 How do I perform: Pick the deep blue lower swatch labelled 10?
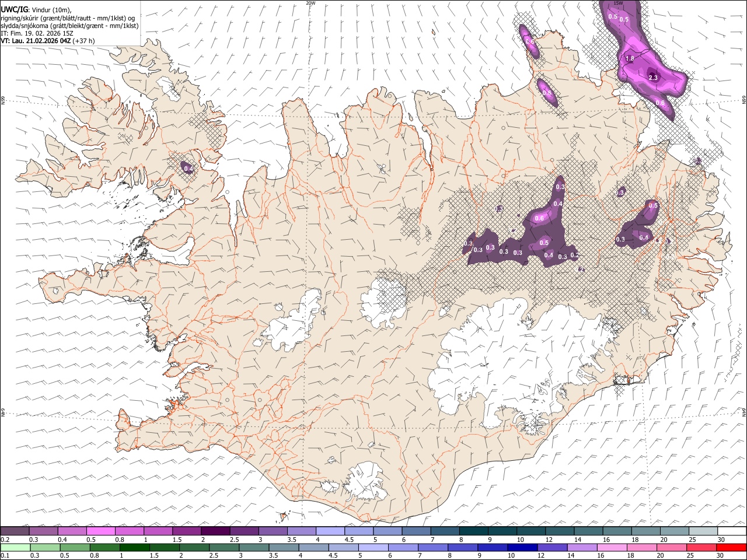(x=522, y=547)
